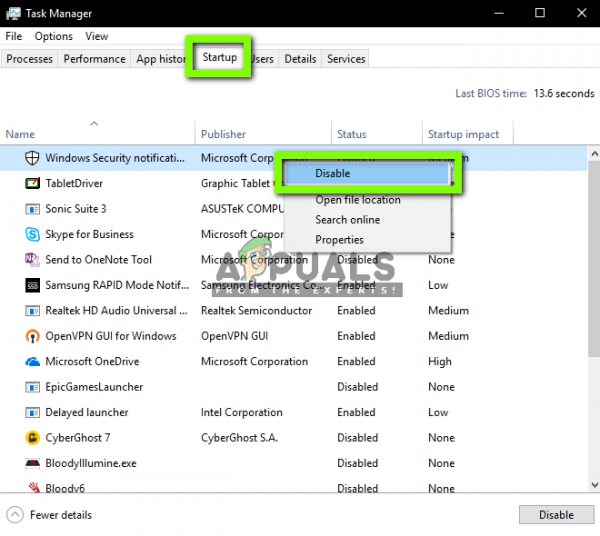Click the Windows Security shield icon
Screen dimensions: 600x536
tap(32, 158)
